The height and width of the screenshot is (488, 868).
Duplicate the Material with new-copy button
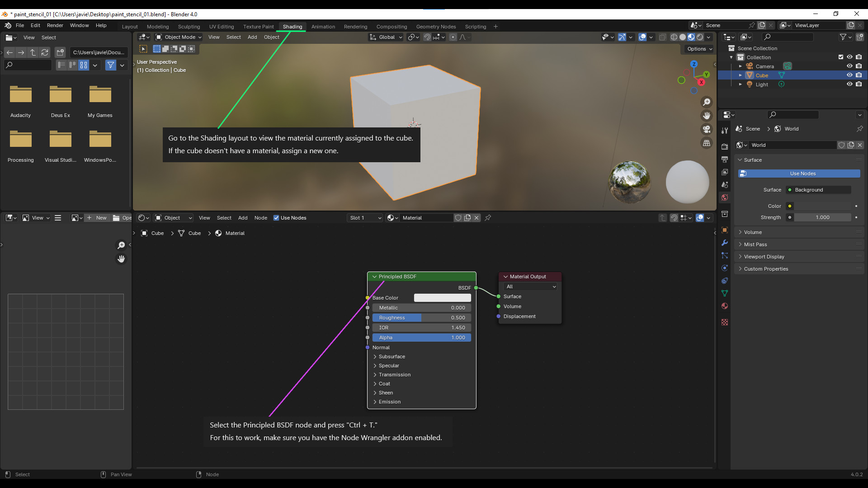point(467,218)
